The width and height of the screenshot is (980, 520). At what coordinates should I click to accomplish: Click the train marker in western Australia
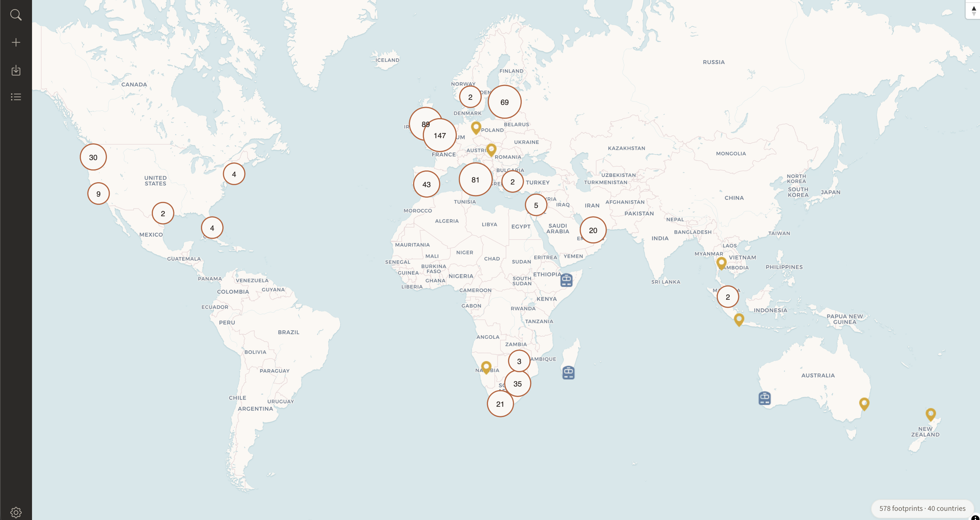point(764,398)
